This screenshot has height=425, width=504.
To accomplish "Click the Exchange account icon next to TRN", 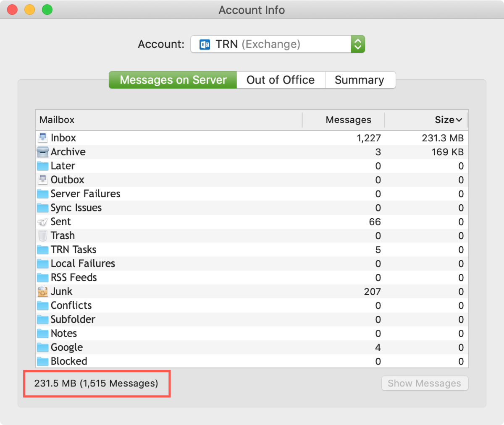I will coord(204,44).
